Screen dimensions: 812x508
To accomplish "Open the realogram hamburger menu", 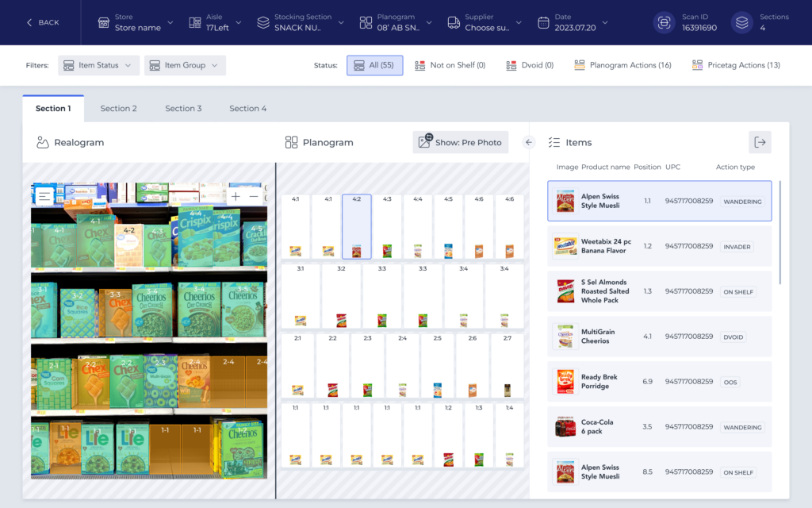I will tap(44, 196).
